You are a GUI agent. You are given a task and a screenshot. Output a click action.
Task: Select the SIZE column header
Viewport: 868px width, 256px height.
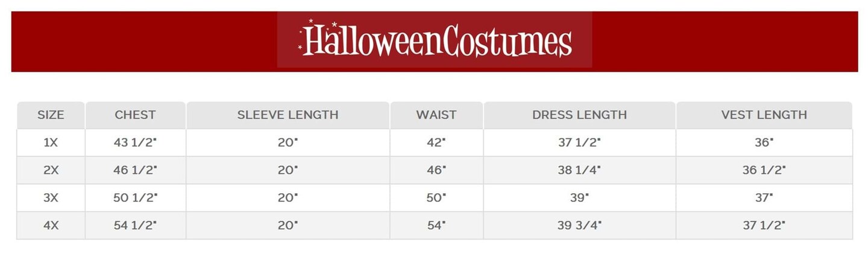coord(51,115)
